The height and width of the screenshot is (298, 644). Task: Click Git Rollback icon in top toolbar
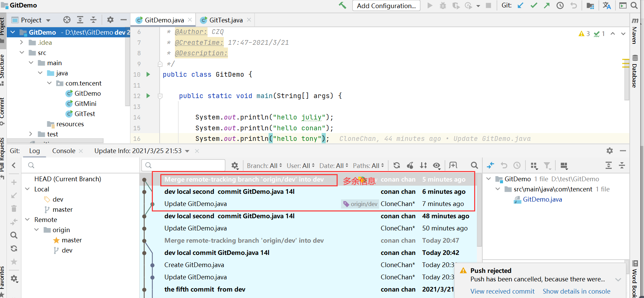coord(573,5)
